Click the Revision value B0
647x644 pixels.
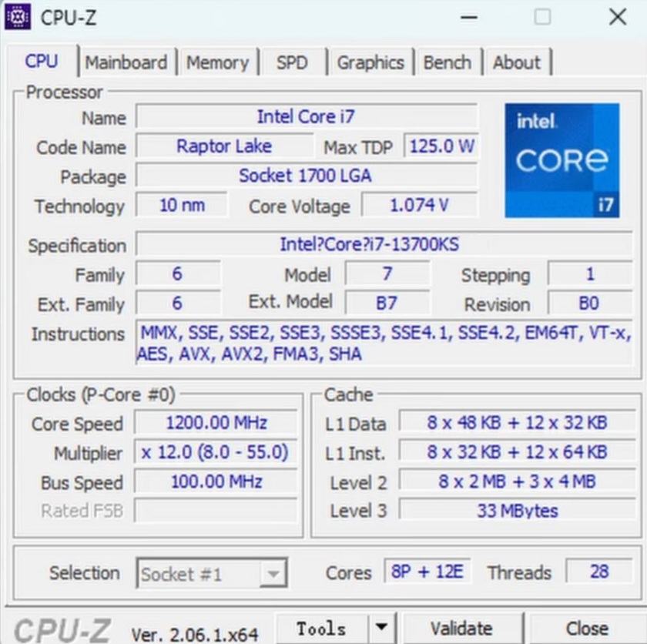tap(590, 304)
